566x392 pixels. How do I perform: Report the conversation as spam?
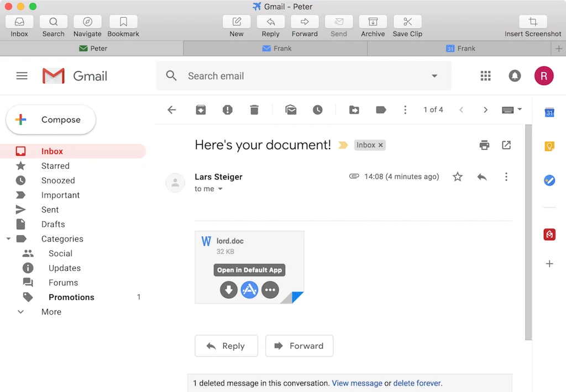[227, 109]
